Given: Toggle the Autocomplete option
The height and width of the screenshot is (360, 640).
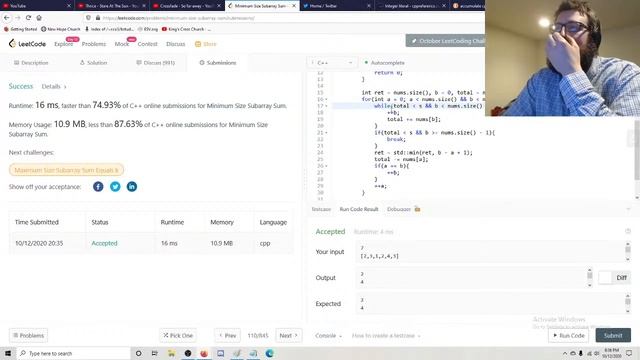Looking at the screenshot, I should pos(384,63).
